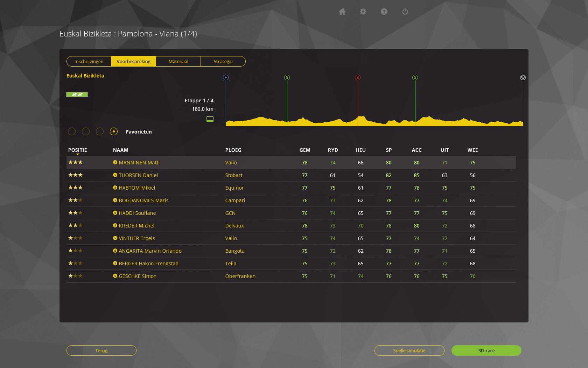Sort table by UIT column
588x368 pixels.
tap(444, 150)
